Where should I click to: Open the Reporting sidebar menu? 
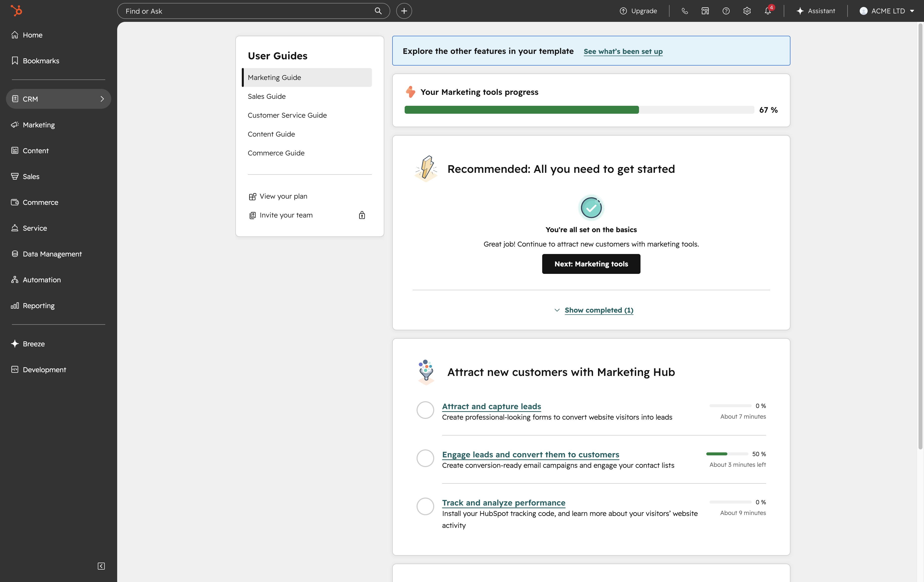(x=58, y=306)
